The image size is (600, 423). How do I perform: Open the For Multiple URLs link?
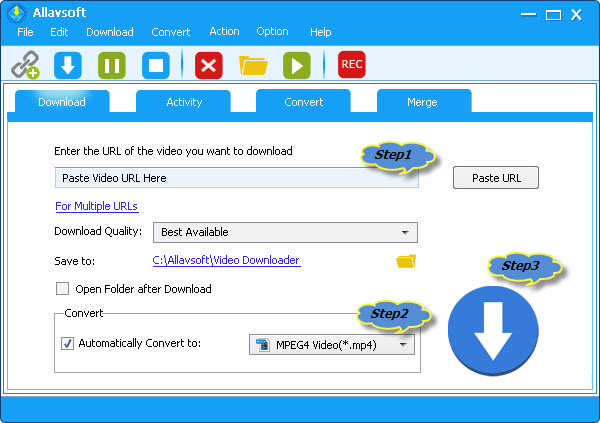tap(96, 206)
